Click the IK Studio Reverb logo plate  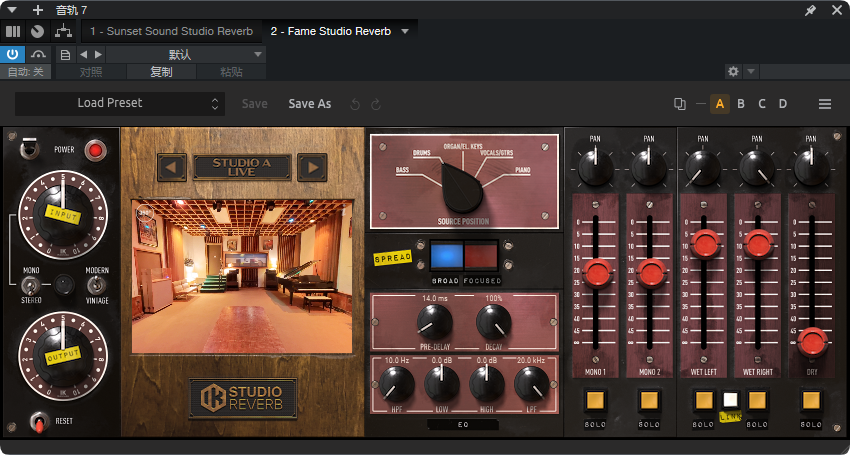point(243,398)
